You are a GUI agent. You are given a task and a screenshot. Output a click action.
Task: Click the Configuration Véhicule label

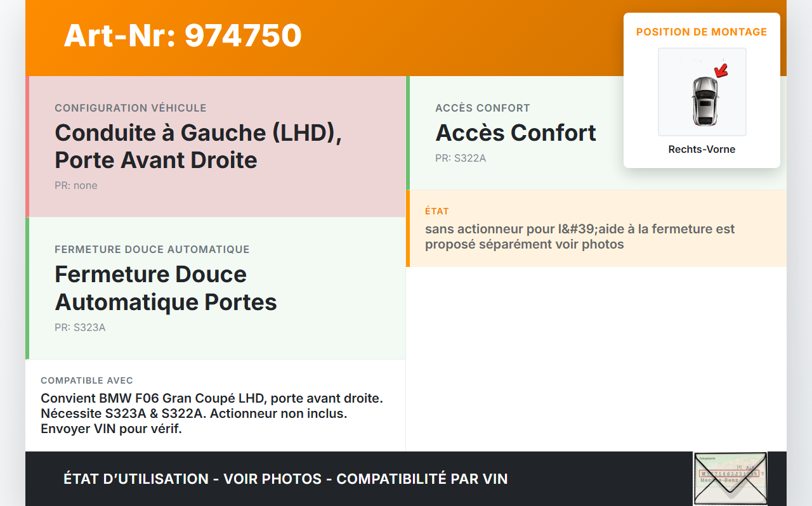[x=131, y=108]
